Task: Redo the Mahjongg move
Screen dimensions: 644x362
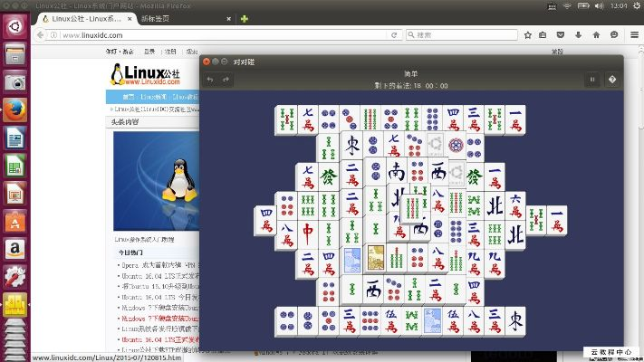Action: (226, 80)
